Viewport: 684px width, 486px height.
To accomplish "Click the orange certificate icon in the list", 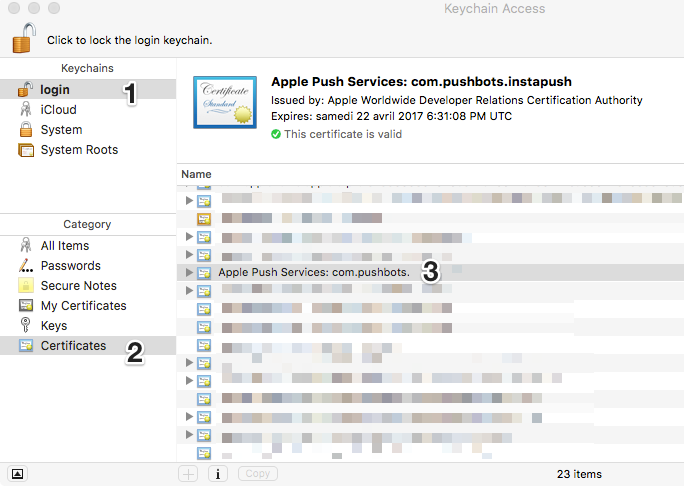I will tap(204, 219).
